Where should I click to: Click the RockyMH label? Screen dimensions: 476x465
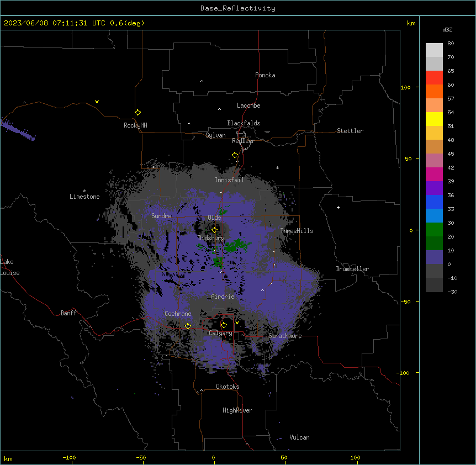coord(135,125)
